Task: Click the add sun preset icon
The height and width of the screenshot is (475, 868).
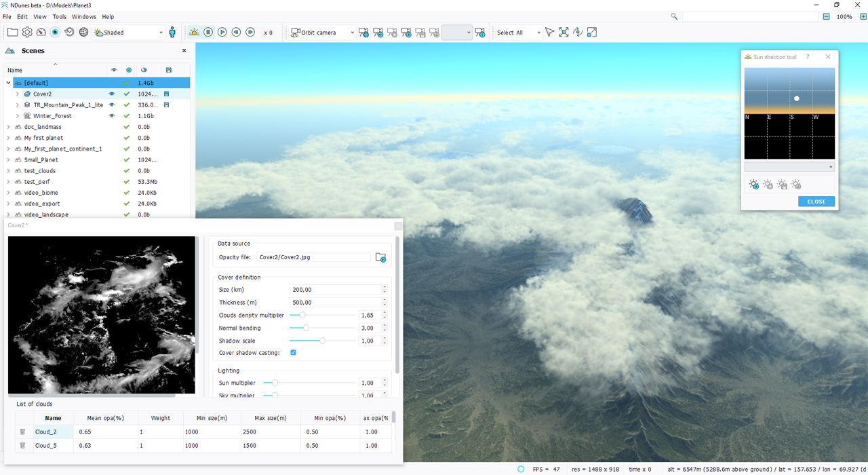Action: point(753,185)
